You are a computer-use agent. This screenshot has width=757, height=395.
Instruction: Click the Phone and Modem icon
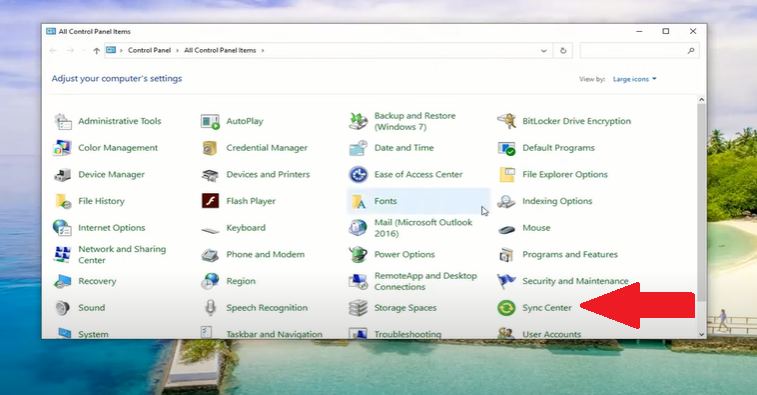pyautogui.click(x=210, y=254)
